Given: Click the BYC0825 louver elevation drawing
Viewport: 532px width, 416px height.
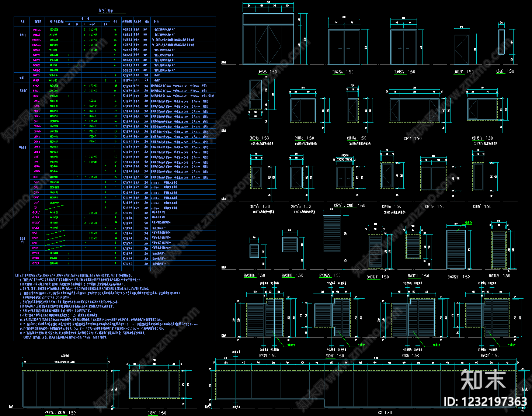Looking at the screenshot, I should pyautogui.click(x=332, y=234).
